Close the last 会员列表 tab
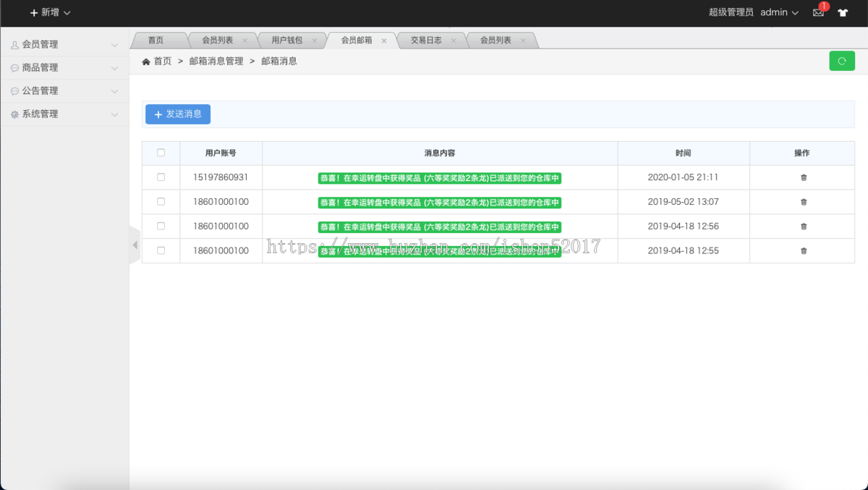 coord(523,41)
